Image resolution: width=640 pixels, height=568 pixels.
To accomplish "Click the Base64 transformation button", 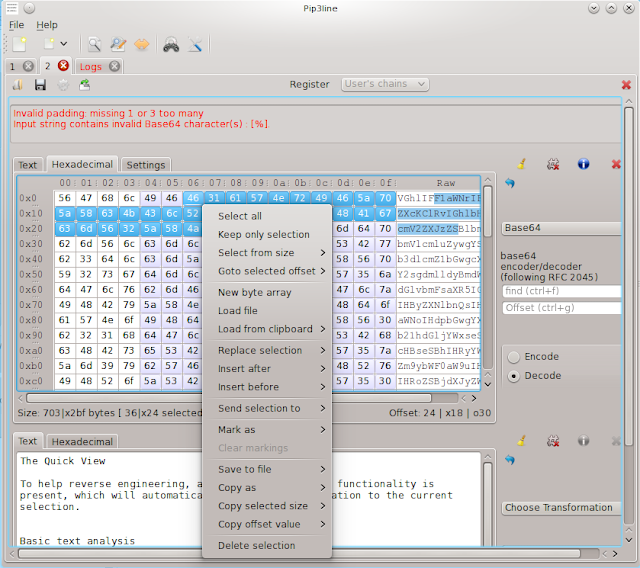I will click(x=561, y=228).
